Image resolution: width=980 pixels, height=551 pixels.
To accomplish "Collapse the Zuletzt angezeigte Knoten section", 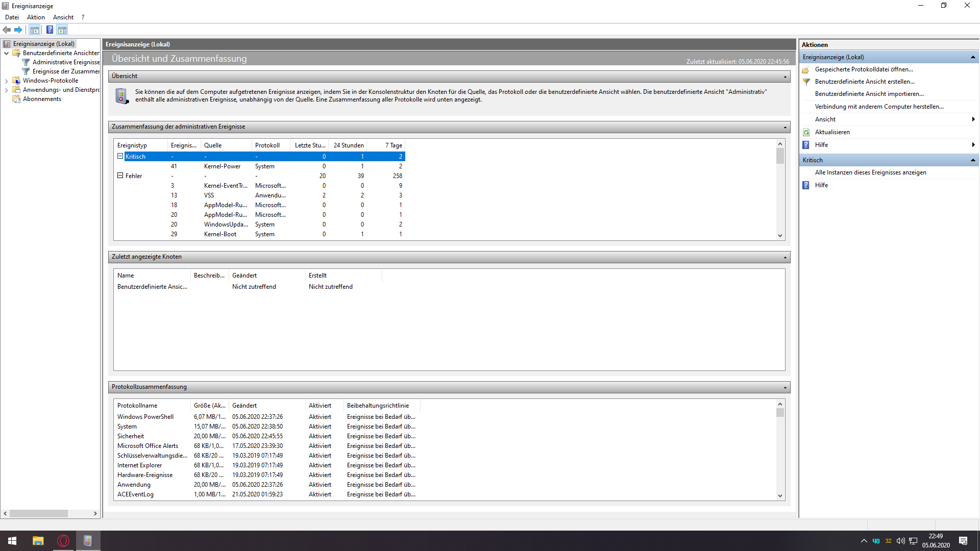I will click(x=785, y=257).
